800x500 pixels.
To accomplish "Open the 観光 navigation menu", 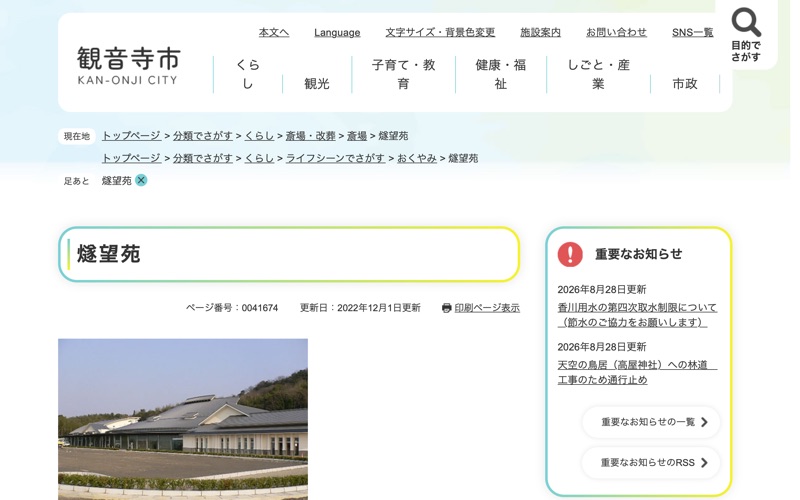I will click(x=317, y=83).
